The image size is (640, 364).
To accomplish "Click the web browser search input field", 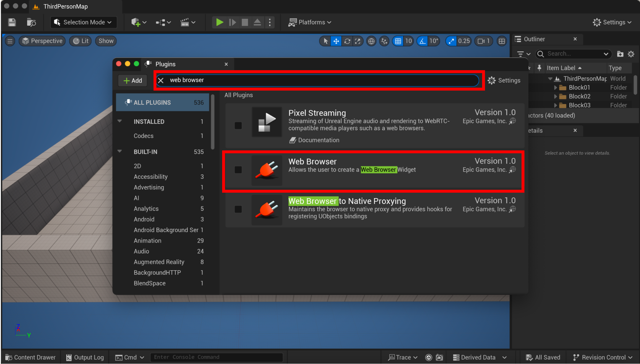I will pos(319,80).
